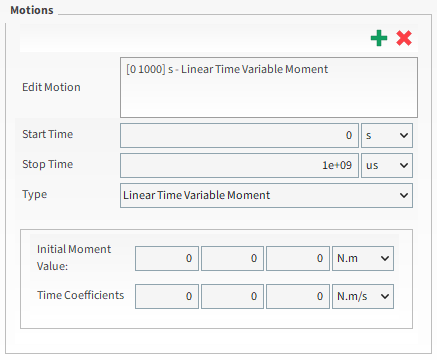Click the Start Time value field
The image size is (437, 360).
(x=239, y=135)
